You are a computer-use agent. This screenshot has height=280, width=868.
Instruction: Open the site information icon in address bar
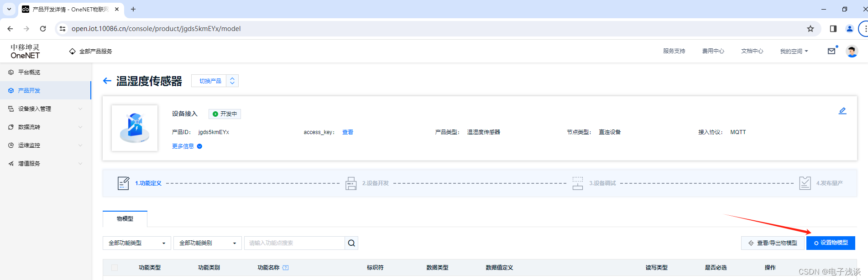pyautogui.click(x=63, y=29)
